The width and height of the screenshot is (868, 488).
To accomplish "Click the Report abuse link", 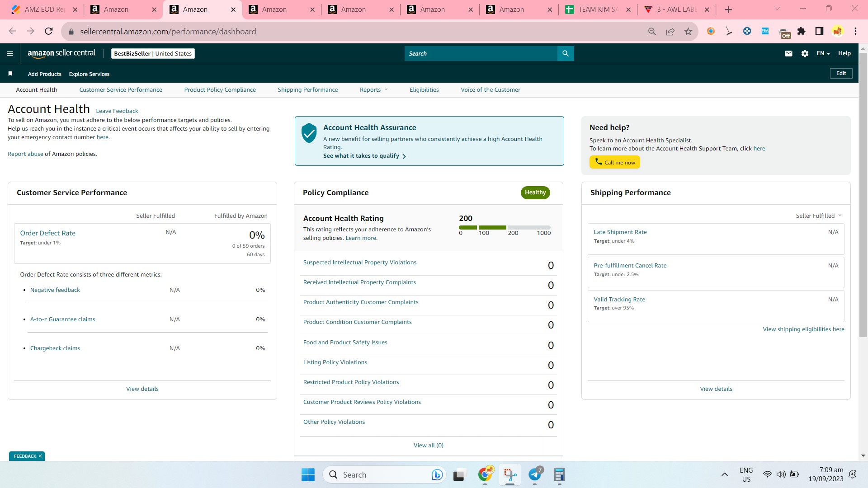I will [x=25, y=154].
